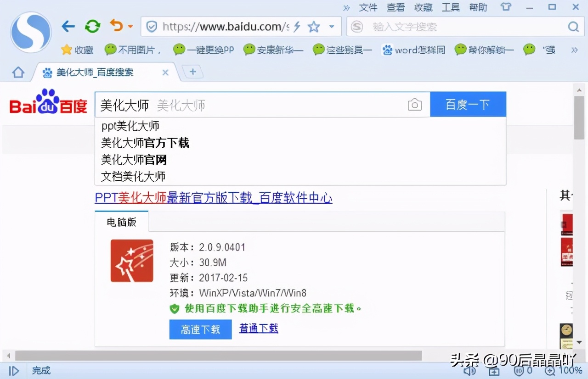
Task: Open the 工具 menu
Action: coord(451,7)
